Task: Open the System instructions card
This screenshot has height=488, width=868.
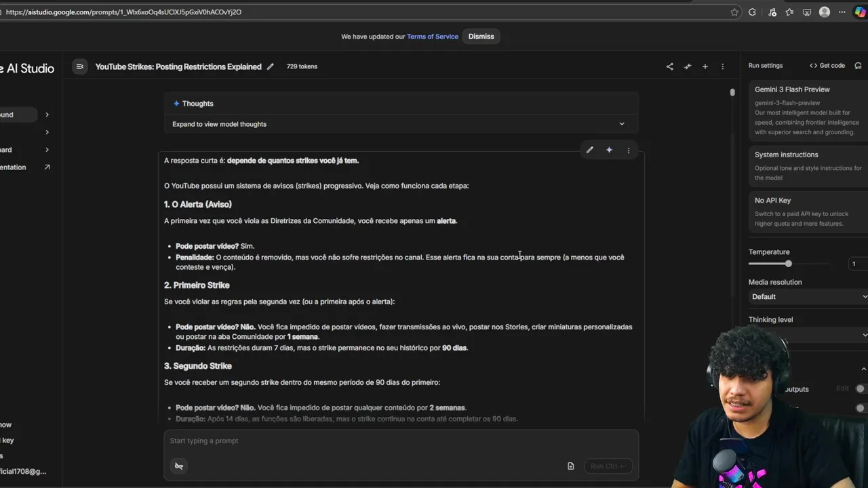Action: [808, 165]
